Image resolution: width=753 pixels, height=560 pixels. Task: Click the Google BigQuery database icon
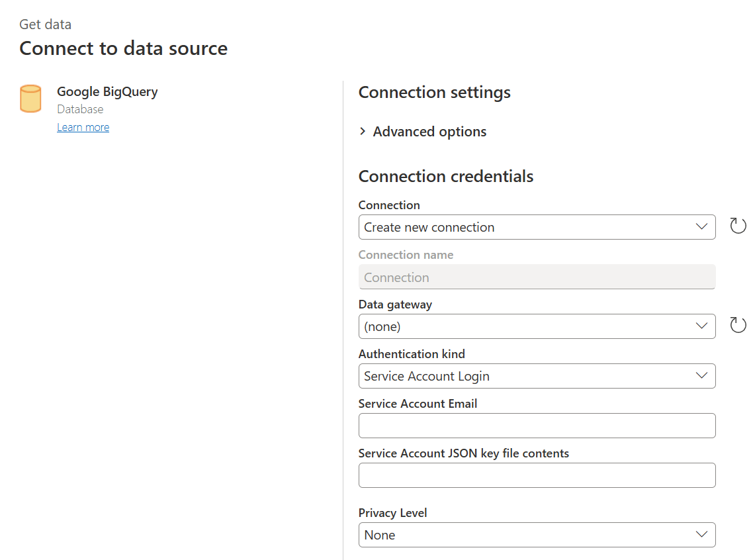click(30, 99)
